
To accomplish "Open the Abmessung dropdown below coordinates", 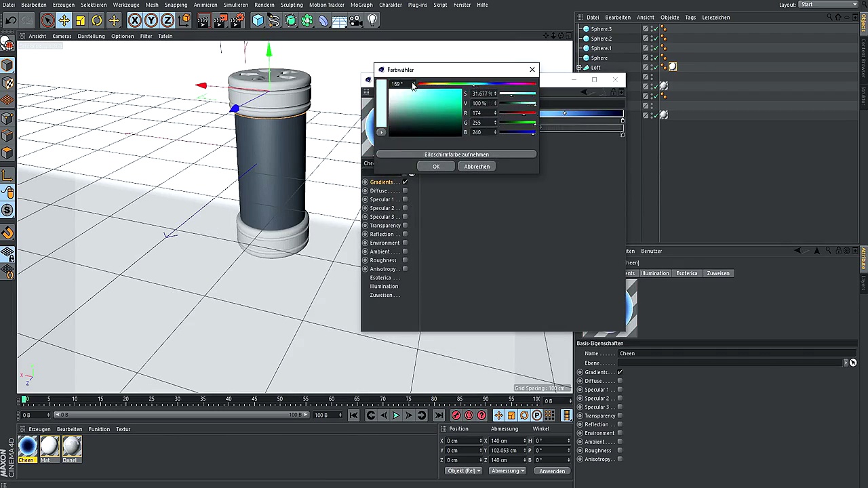I will tap(507, 471).
